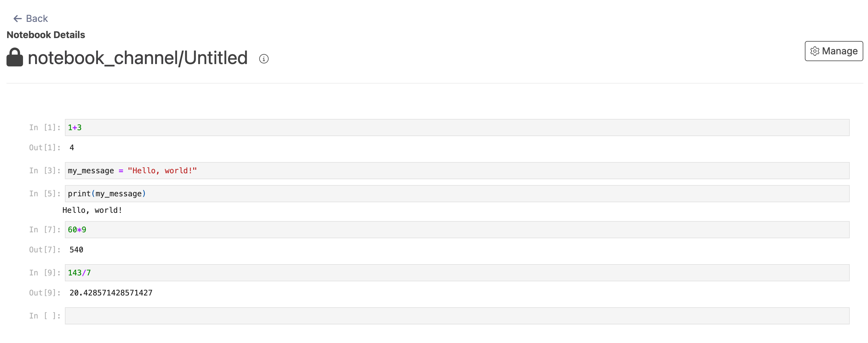The width and height of the screenshot is (868, 343).
Task: Click the gear icon in Manage button
Action: click(x=815, y=51)
